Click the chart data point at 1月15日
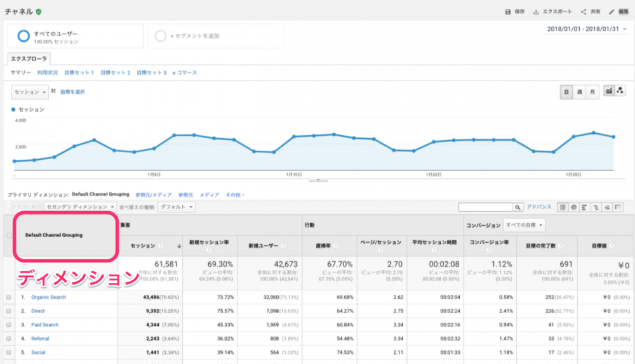This screenshot has height=364, width=635. [294, 137]
